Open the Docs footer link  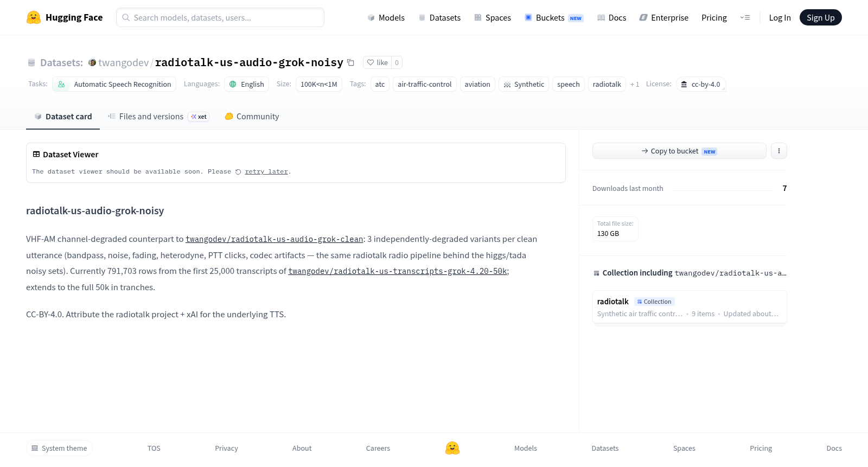834,448
